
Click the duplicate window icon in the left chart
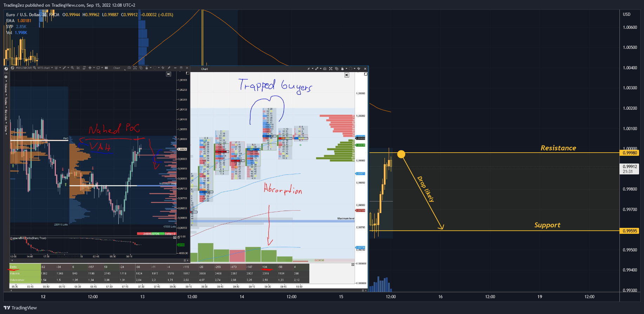(x=141, y=68)
